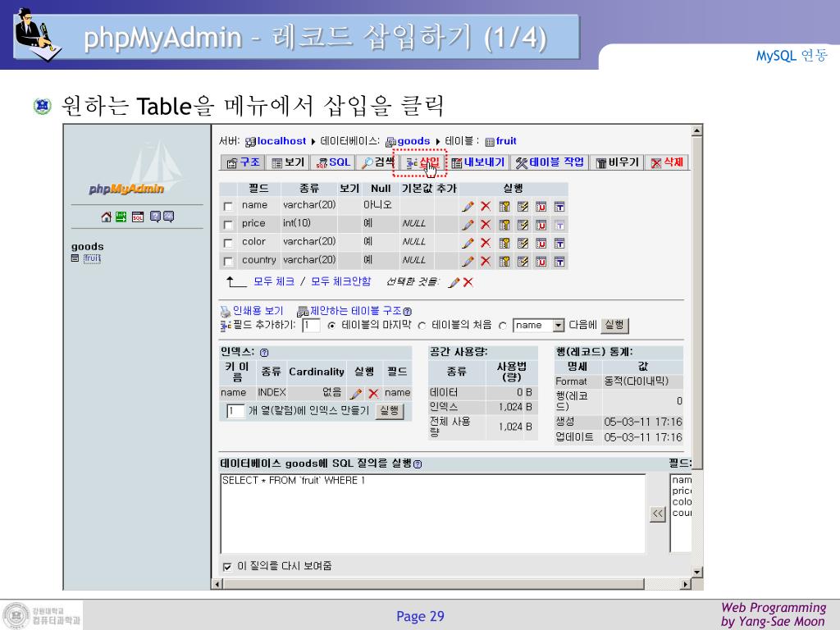Click the << insert field button
The width and height of the screenshot is (840, 630).
657,514
